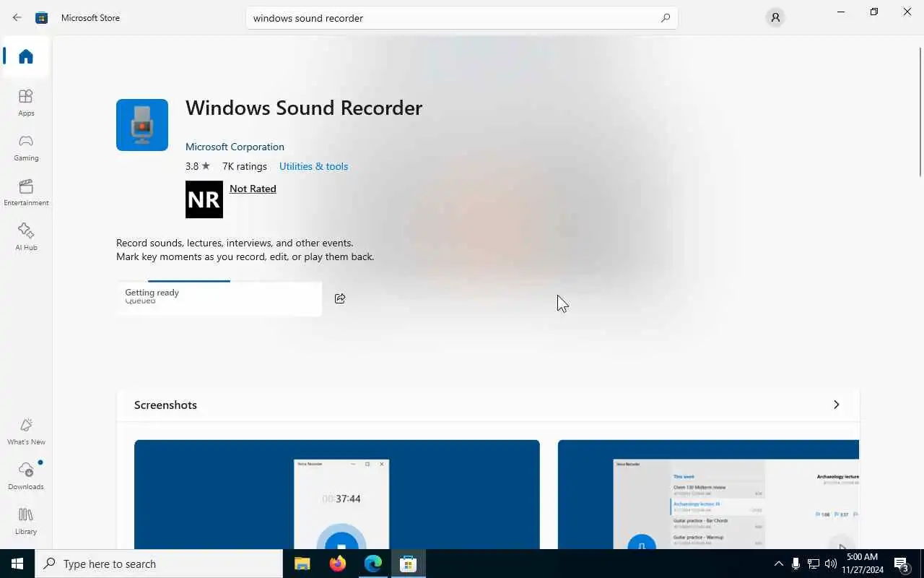Click the microphone tray icon
Screen dimensions: 924x578
pos(796,564)
